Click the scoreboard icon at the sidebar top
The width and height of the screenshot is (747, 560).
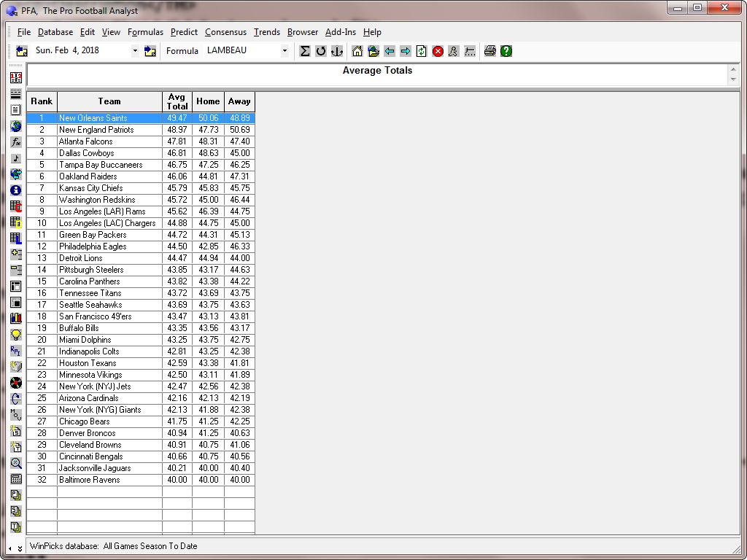coord(16,77)
